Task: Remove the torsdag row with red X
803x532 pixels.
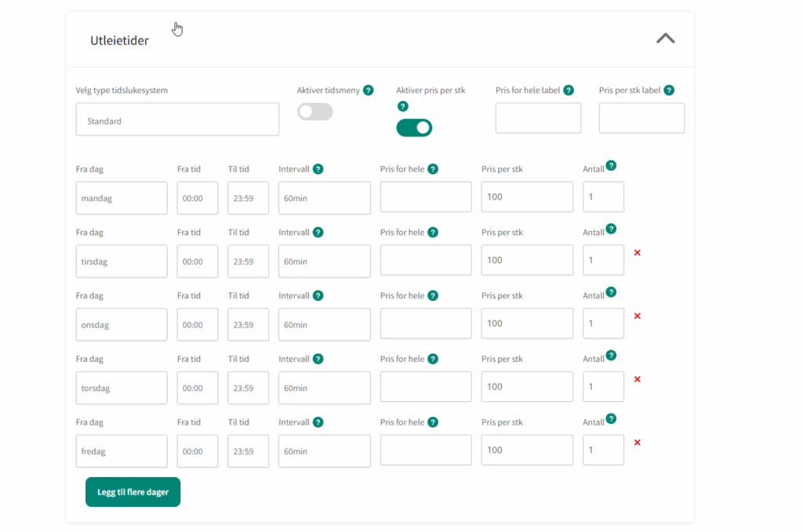Action: (637, 379)
